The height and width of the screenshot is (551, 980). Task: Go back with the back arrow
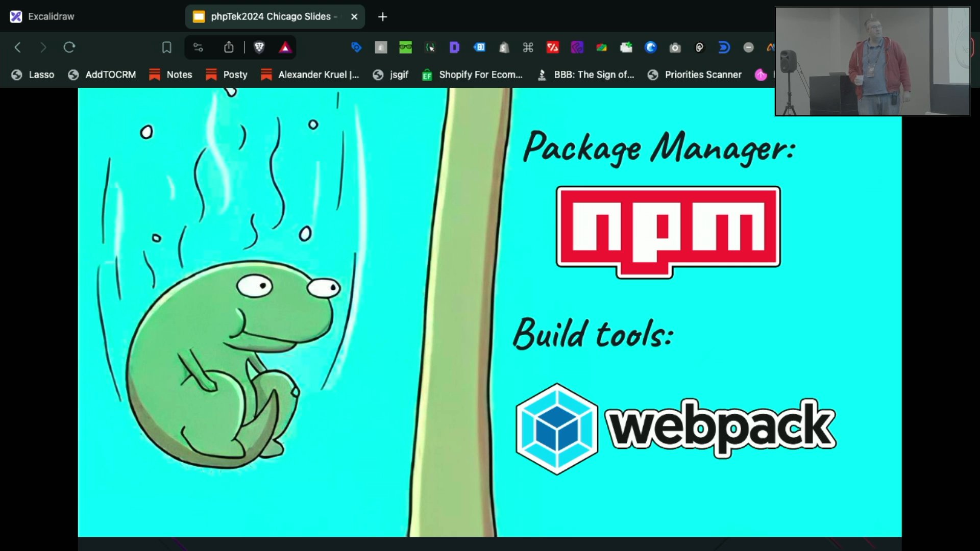click(x=18, y=47)
